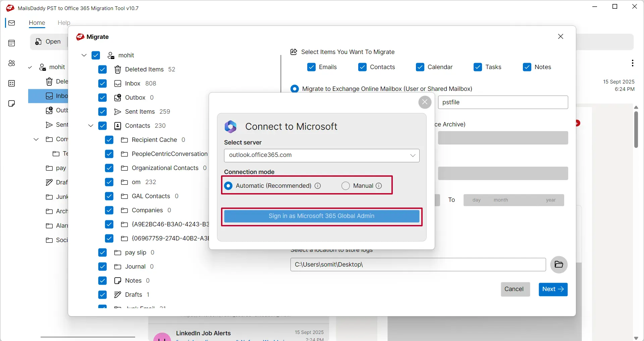Click Sign in as Microsoft 365 Global Admin

[x=321, y=216]
